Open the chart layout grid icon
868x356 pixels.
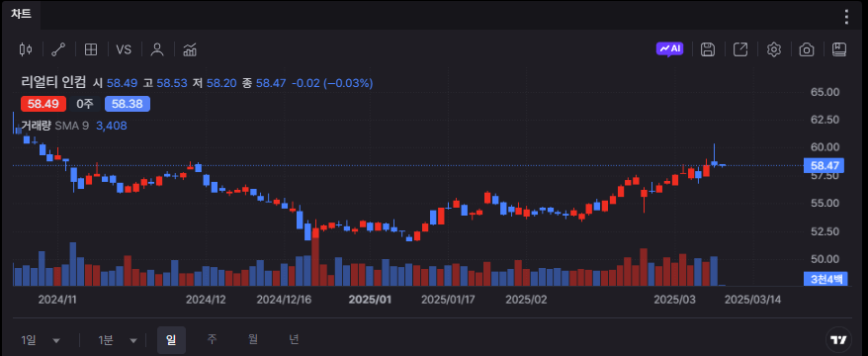[91, 49]
